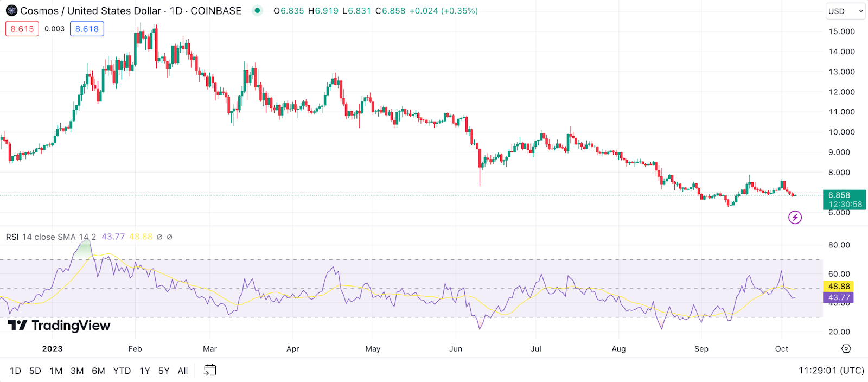The height and width of the screenshot is (382, 868).
Task: Open the USD currency dropdown
Action: [x=845, y=11]
